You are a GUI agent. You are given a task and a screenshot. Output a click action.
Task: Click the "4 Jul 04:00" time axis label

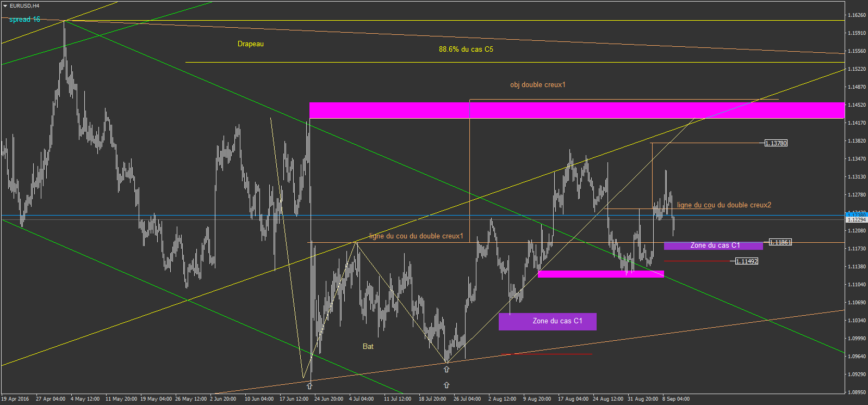click(x=362, y=399)
